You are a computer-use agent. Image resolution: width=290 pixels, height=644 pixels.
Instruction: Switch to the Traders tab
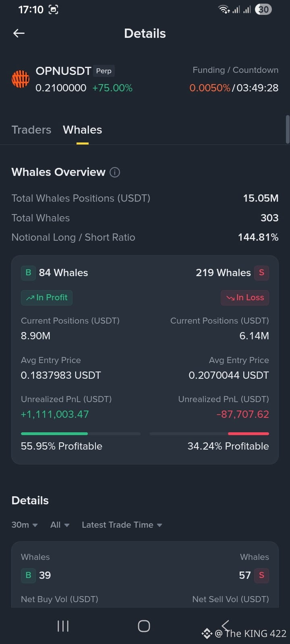tap(31, 130)
